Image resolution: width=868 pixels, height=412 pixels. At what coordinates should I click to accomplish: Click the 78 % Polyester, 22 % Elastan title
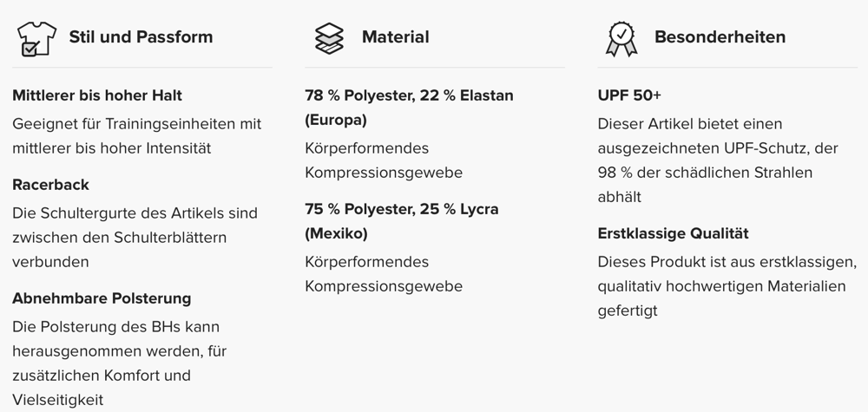pyautogui.click(x=409, y=108)
